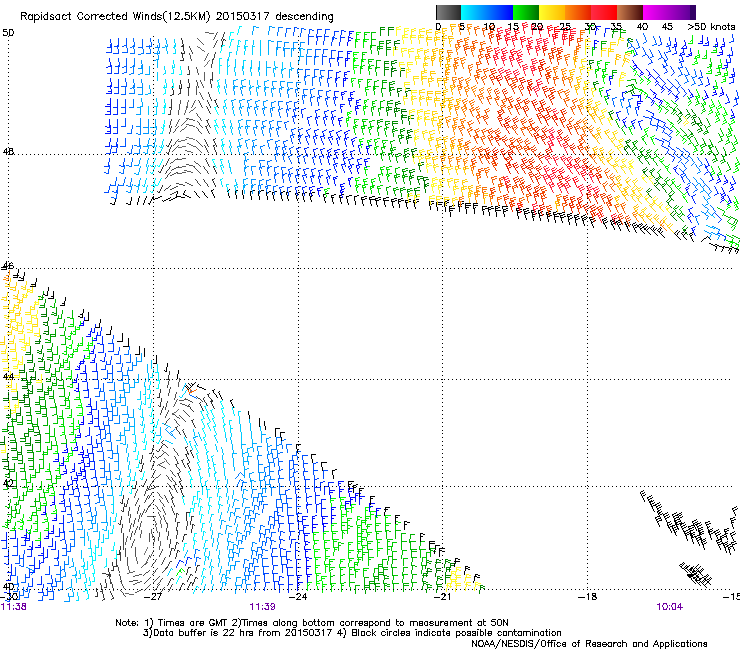Viewport: 740px width, 650px height.
Task: Click the red 30-35 knots legend segment
Action: 604,12
